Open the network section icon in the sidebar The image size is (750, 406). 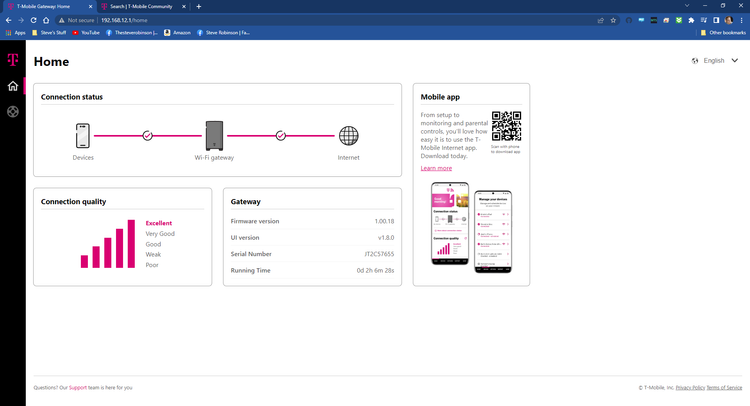[13, 112]
